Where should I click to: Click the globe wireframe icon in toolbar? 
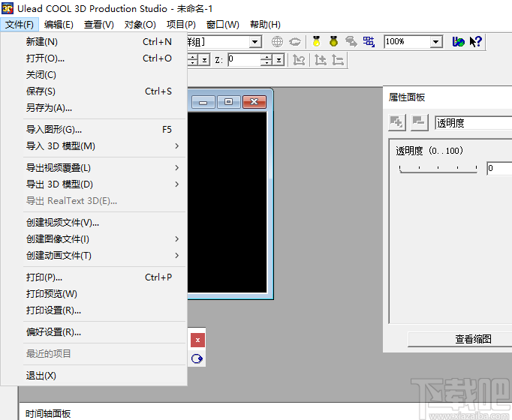click(x=277, y=42)
